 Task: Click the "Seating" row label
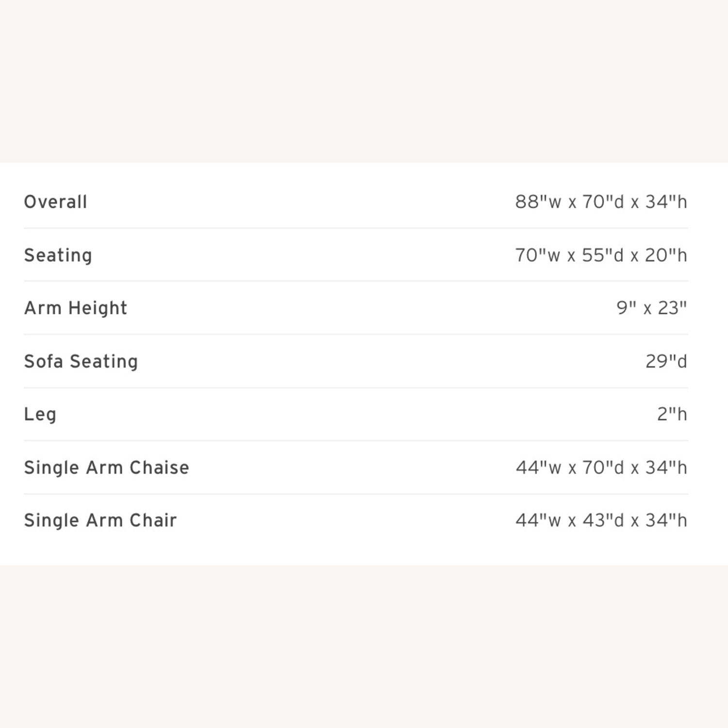coord(58,255)
